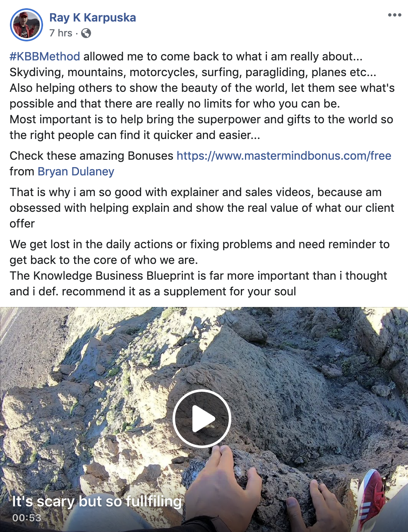This screenshot has height=532, width=408.
Task: Click the 00:53 video duration label
Action: pos(27,518)
